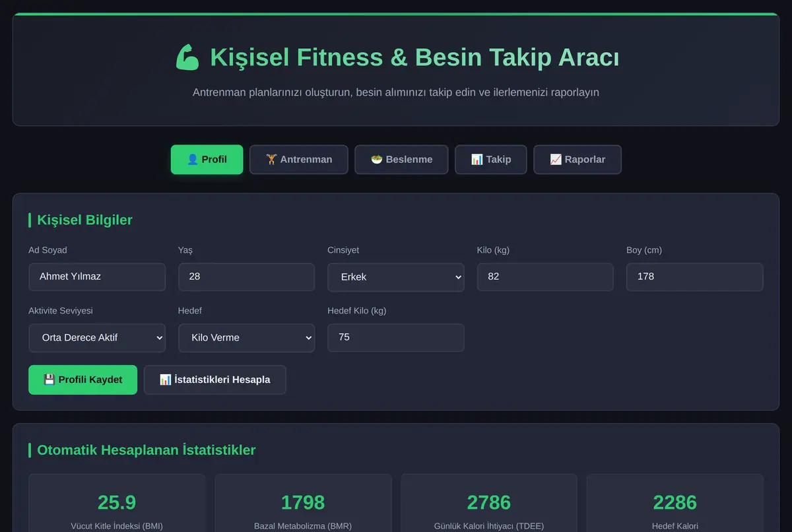Click İstatistikleri Hesapla button
Image resolution: width=792 pixels, height=532 pixels.
click(215, 380)
